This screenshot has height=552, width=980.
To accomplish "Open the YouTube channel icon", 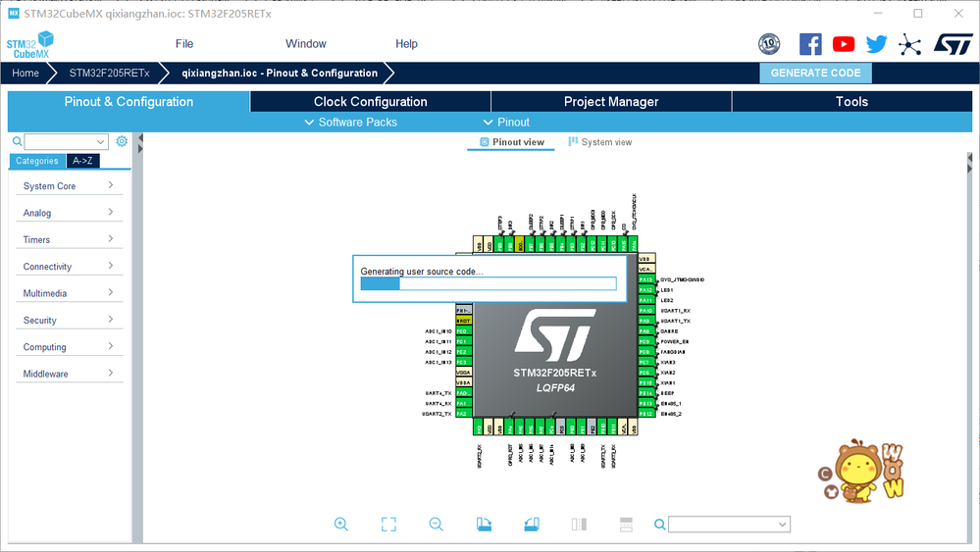I will click(844, 44).
